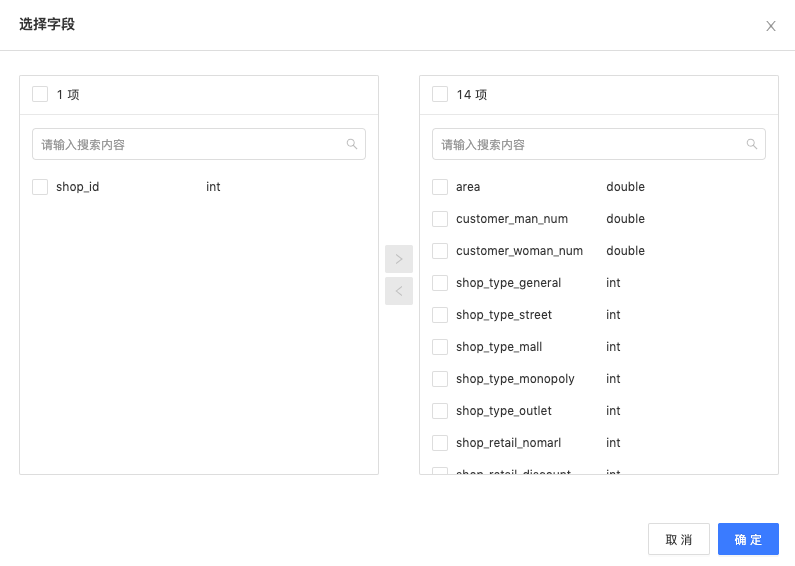The width and height of the screenshot is (795, 566).
Task: Check the shop_type_general checkbox
Action: pos(440,282)
